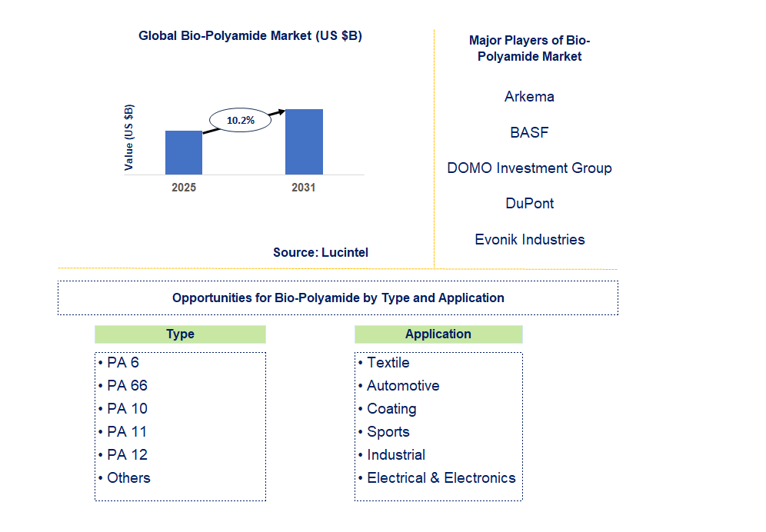Select PA 10 in the Type list

tap(127, 408)
